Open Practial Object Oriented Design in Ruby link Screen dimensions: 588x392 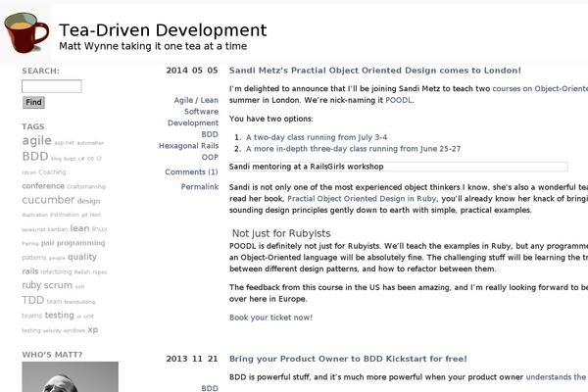pyautogui.click(x=362, y=199)
